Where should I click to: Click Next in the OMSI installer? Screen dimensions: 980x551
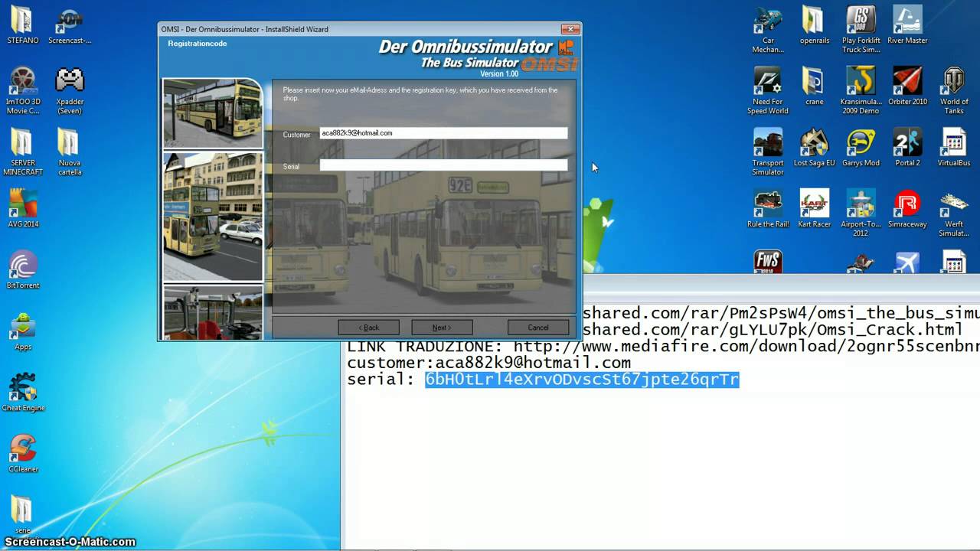click(x=442, y=328)
